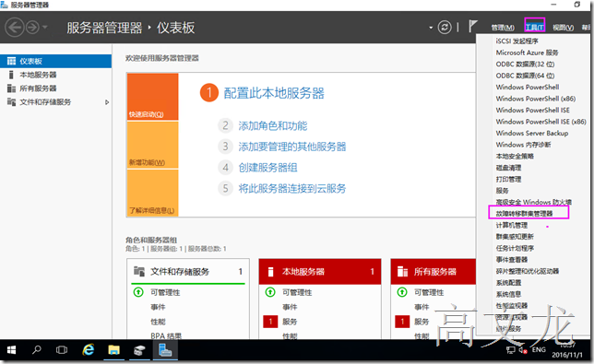Screen dimensions: 594x364
Task: Click the forward navigation arrow
Action: coord(32,28)
